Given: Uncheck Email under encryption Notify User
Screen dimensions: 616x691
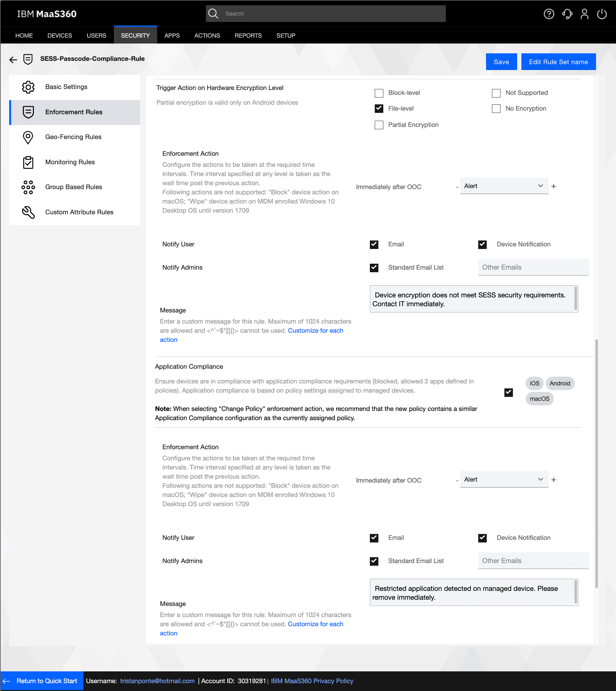Looking at the screenshot, I should pyautogui.click(x=374, y=244).
